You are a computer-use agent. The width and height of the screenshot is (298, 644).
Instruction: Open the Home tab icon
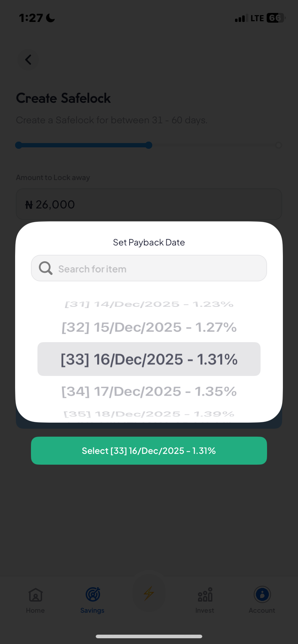(35, 595)
